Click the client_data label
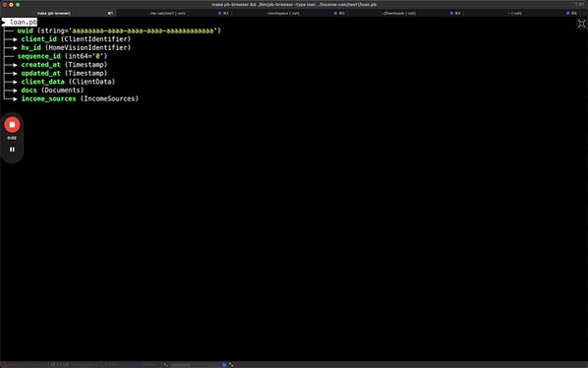The width and height of the screenshot is (588, 368). coord(42,82)
